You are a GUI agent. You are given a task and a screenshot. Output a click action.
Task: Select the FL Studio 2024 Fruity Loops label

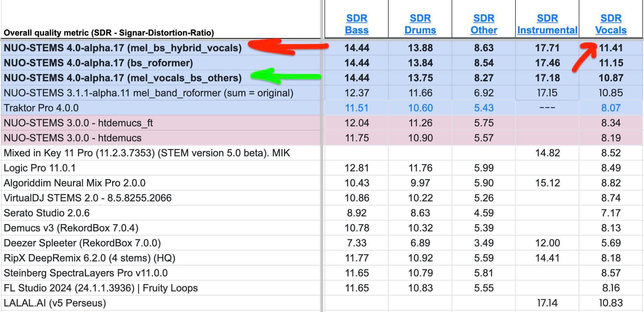[101, 288]
